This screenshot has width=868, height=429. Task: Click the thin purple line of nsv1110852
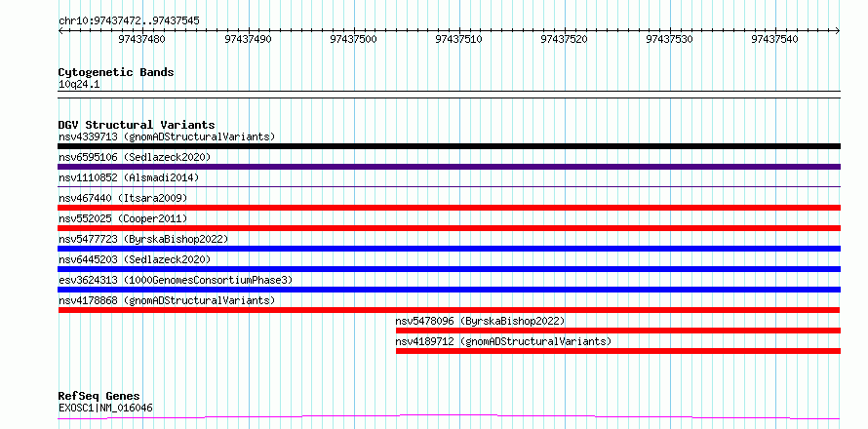[x=450, y=187]
